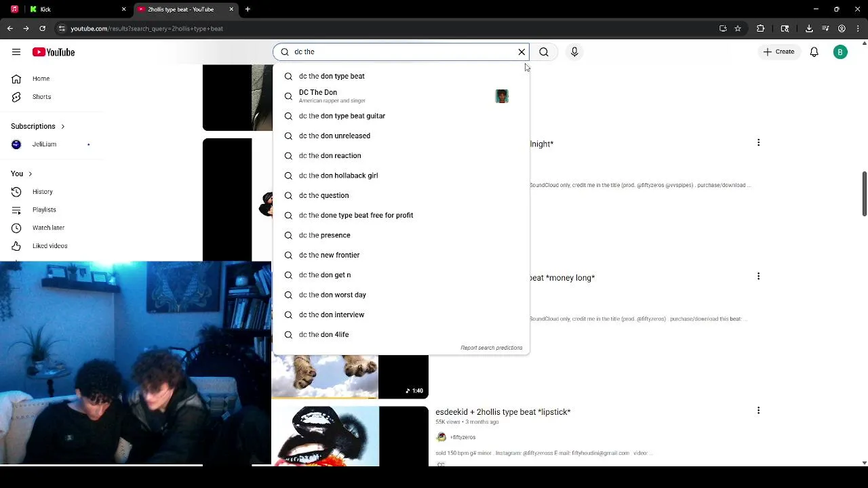Open Chrome three-dot menu

(858, 28)
